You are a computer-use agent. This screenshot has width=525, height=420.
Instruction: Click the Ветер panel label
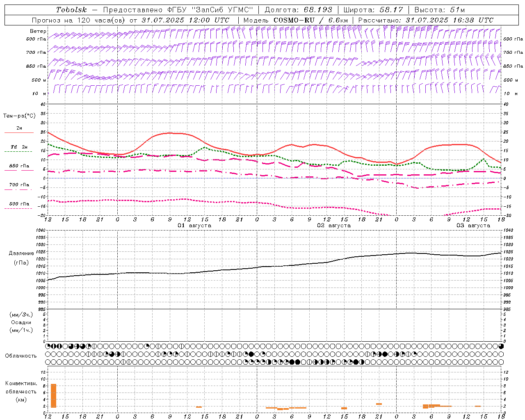(38, 31)
